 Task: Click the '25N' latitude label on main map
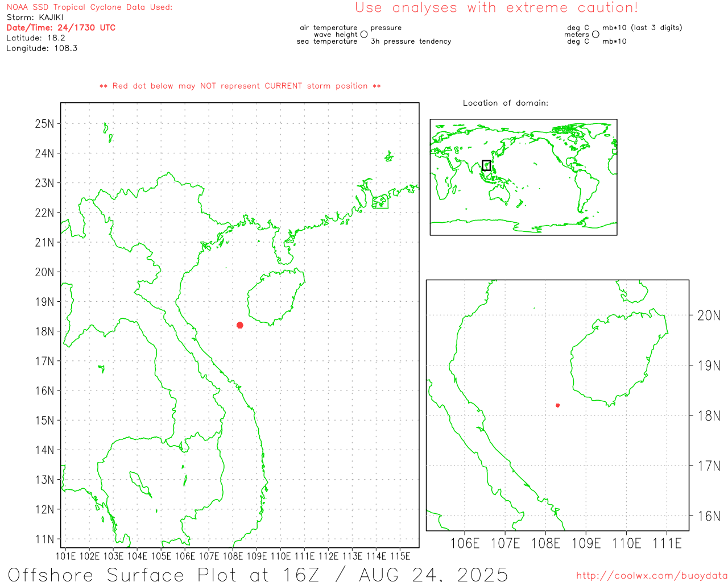coord(45,124)
